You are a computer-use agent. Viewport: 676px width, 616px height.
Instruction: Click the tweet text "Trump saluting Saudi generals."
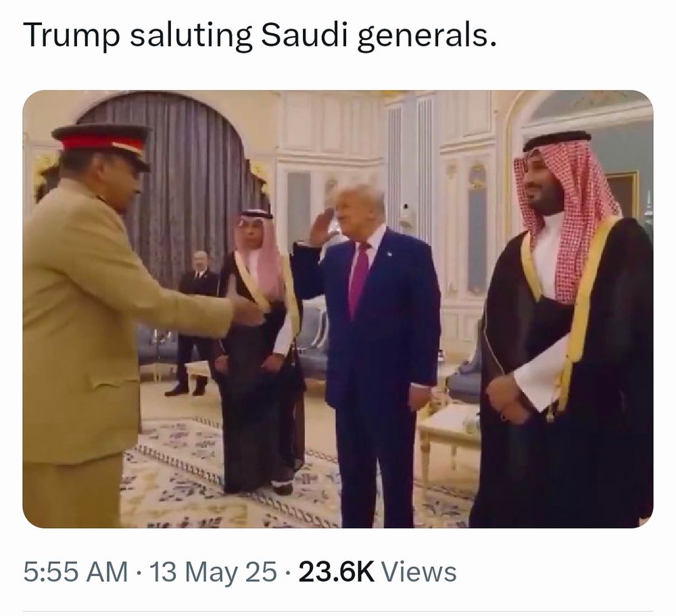point(260,35)
